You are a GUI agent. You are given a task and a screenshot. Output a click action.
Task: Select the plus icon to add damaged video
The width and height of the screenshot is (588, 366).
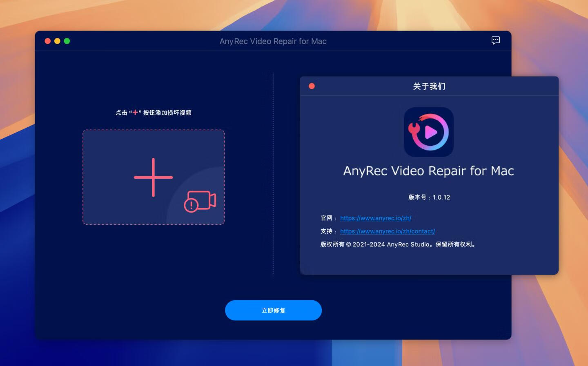tap(153, 177)
